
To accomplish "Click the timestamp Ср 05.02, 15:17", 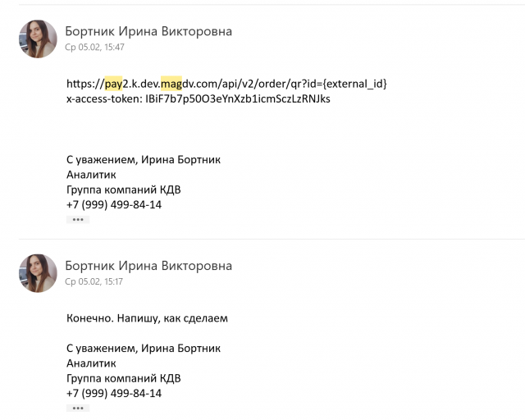I will (94, 281).
